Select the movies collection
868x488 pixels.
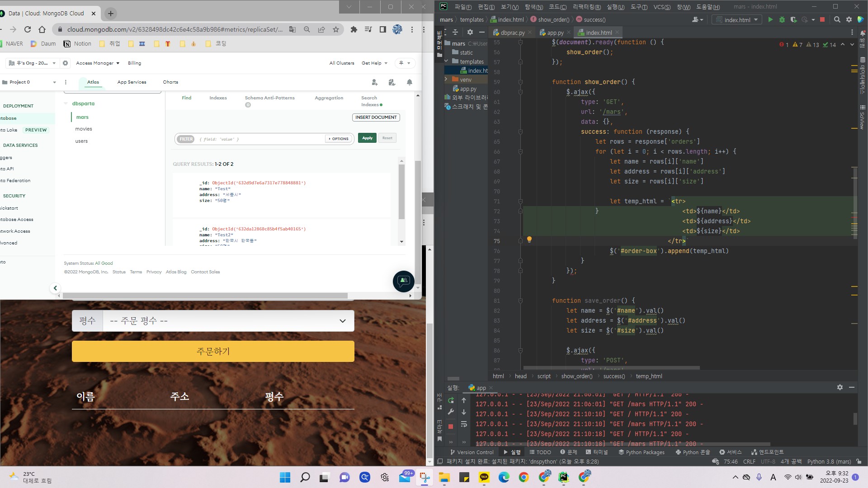click(x=84, y=129)
